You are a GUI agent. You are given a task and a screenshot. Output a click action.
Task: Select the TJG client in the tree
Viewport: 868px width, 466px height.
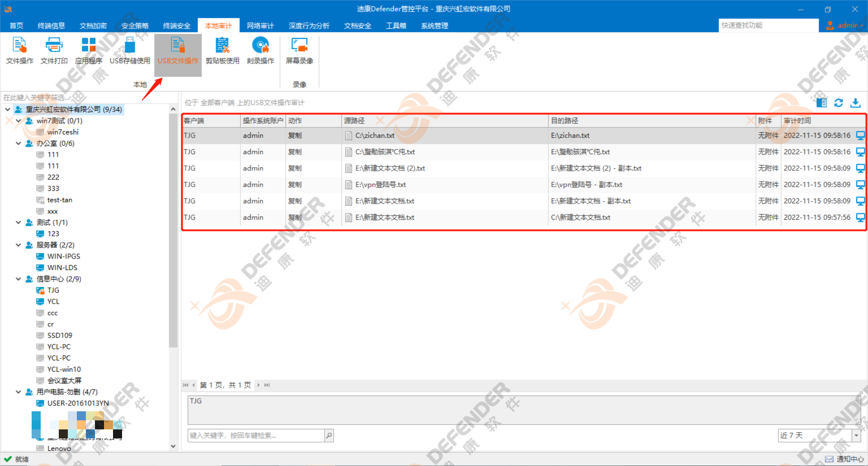(47, 290)
